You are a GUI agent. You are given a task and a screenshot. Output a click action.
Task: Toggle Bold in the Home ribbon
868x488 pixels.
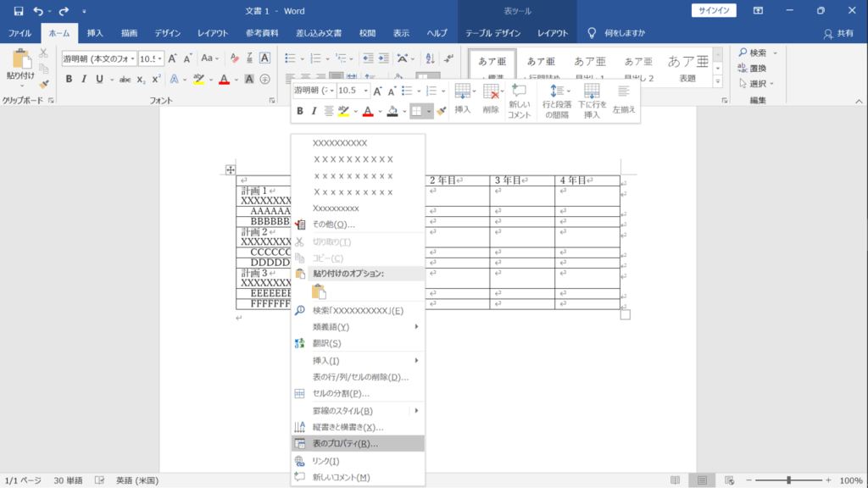(70, 79)
